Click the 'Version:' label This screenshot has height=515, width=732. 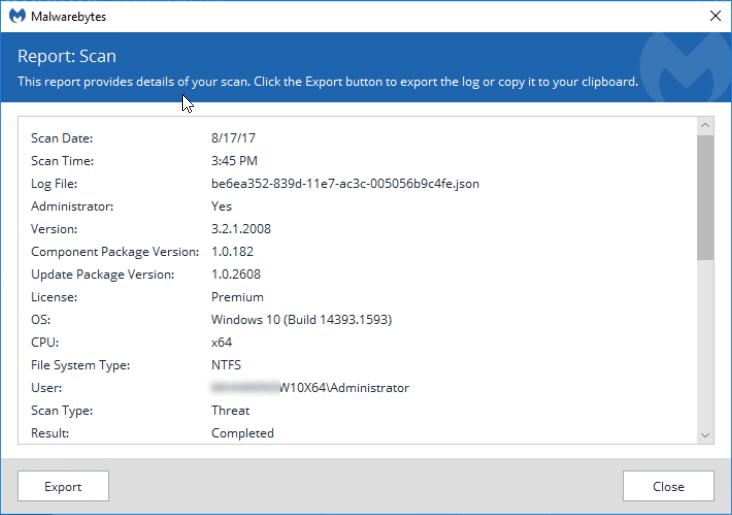[x=54, y=229]
